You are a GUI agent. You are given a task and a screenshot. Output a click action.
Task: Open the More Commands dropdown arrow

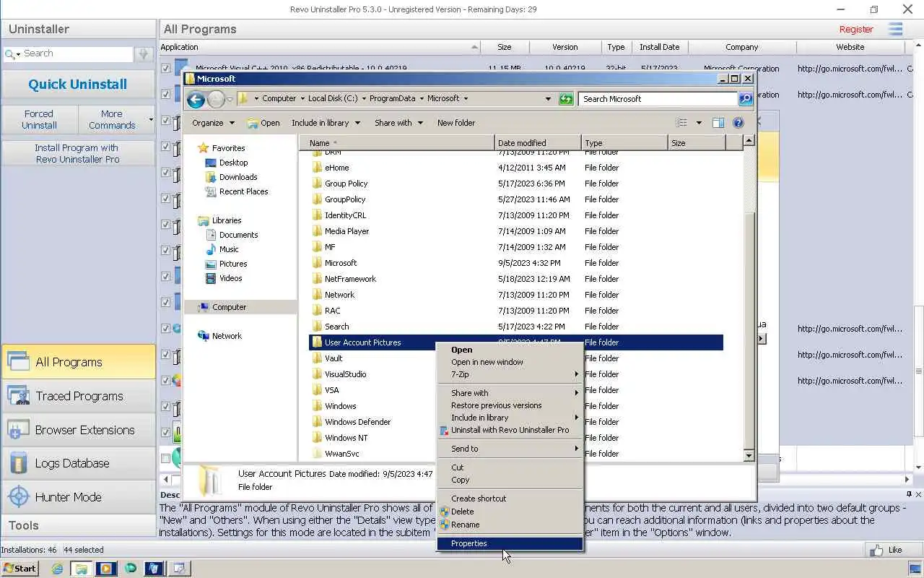coord(151,119)
